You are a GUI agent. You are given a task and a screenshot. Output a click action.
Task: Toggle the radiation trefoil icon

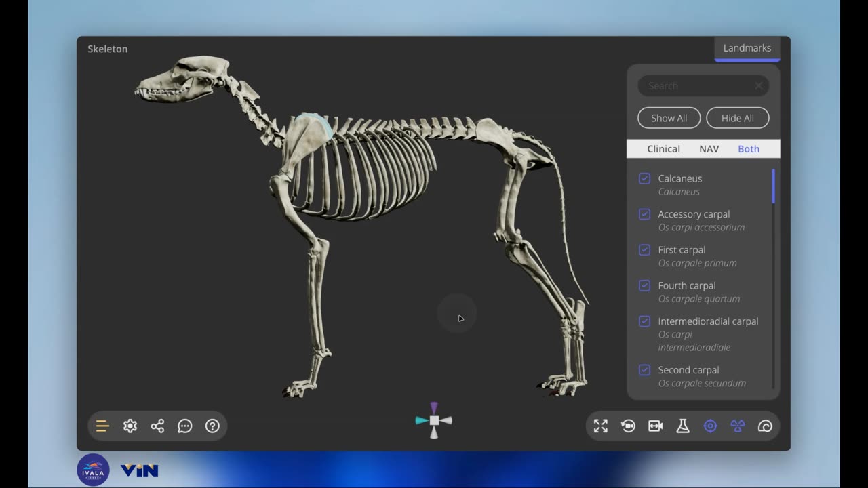(x=738, y=426)
